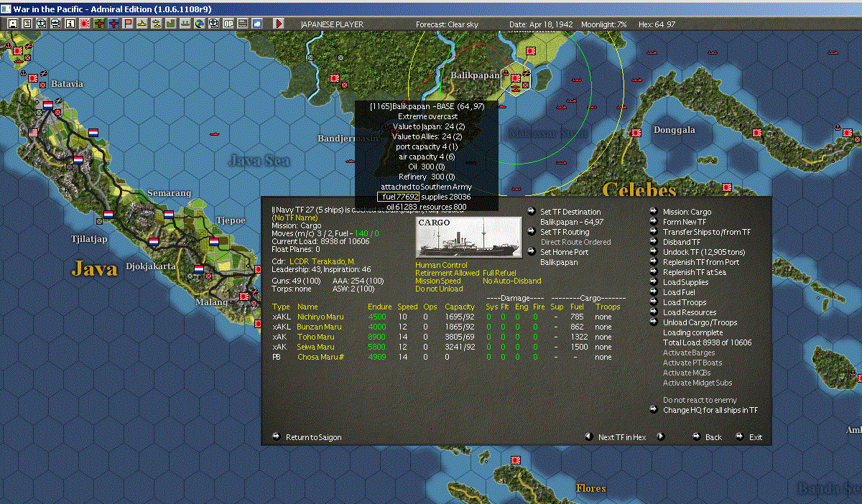862x504 pixels.
Task: Toggle the Retirement Allowed setting
Action: (x=447, y=274)
